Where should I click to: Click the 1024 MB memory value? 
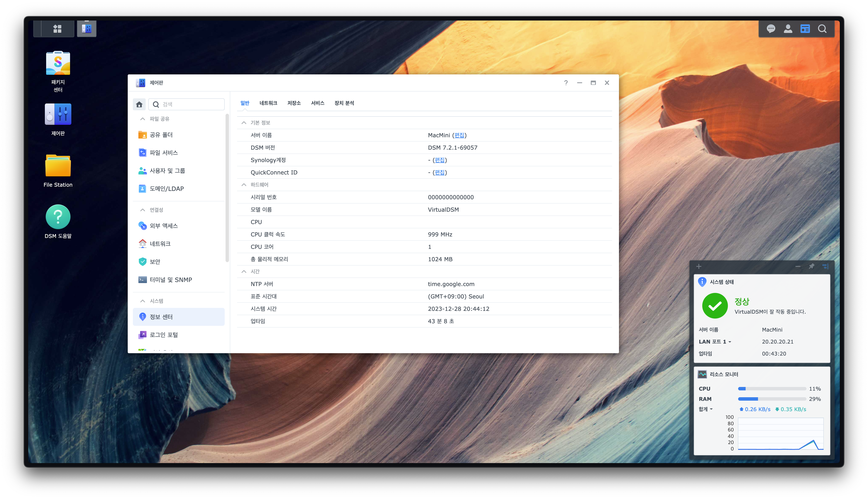[x=440, y=259]
